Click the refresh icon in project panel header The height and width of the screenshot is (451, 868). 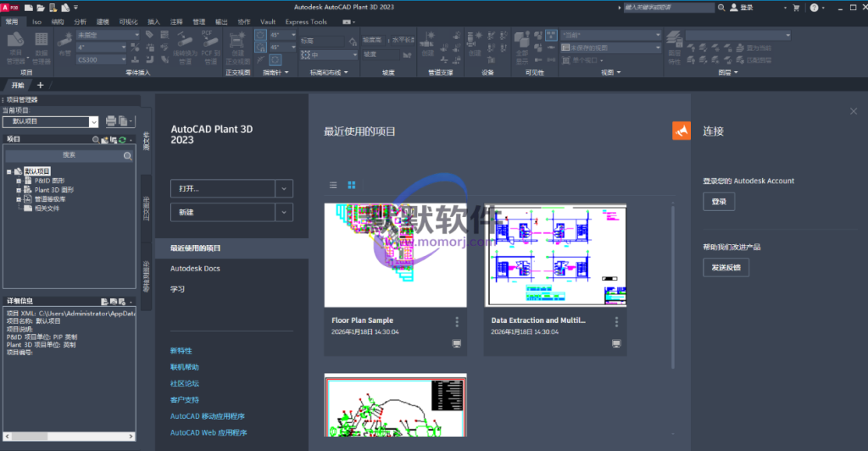click(122, 139)
